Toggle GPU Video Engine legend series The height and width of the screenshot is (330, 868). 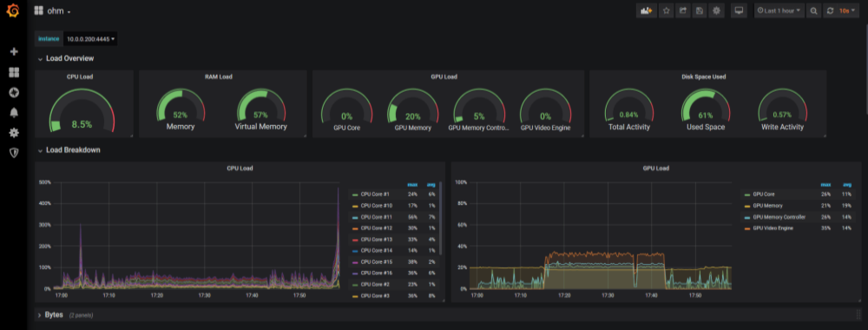(769, 228)
